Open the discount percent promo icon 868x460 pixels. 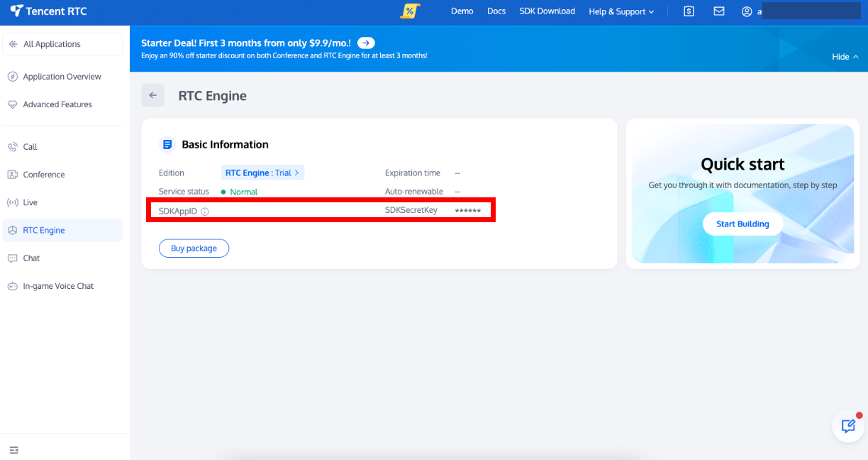point(410,11)
